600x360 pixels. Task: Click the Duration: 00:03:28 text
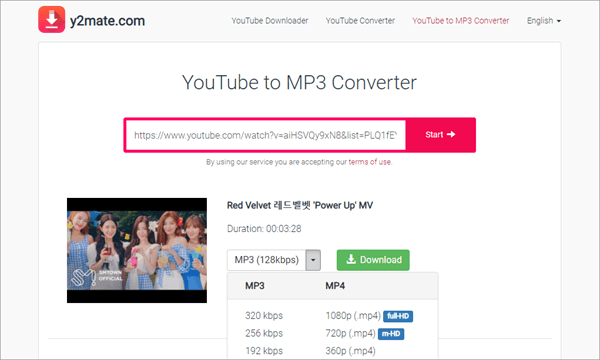264,229
